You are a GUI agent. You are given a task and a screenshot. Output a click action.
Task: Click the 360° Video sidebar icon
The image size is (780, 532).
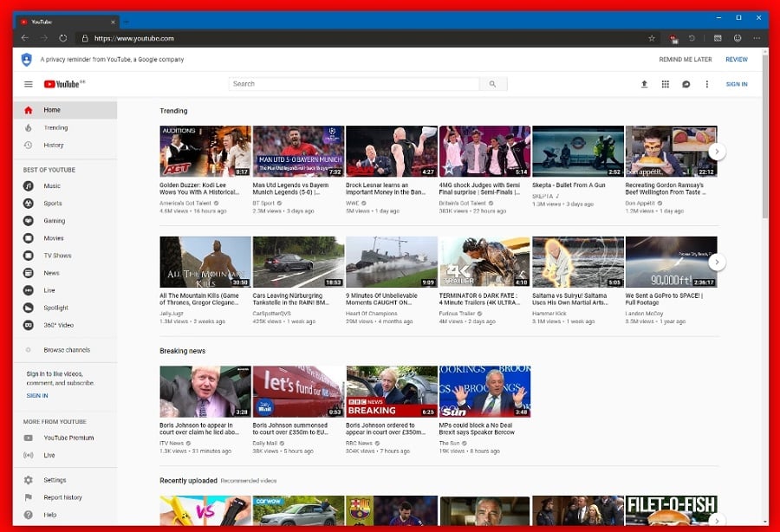(x=29, y=325)
